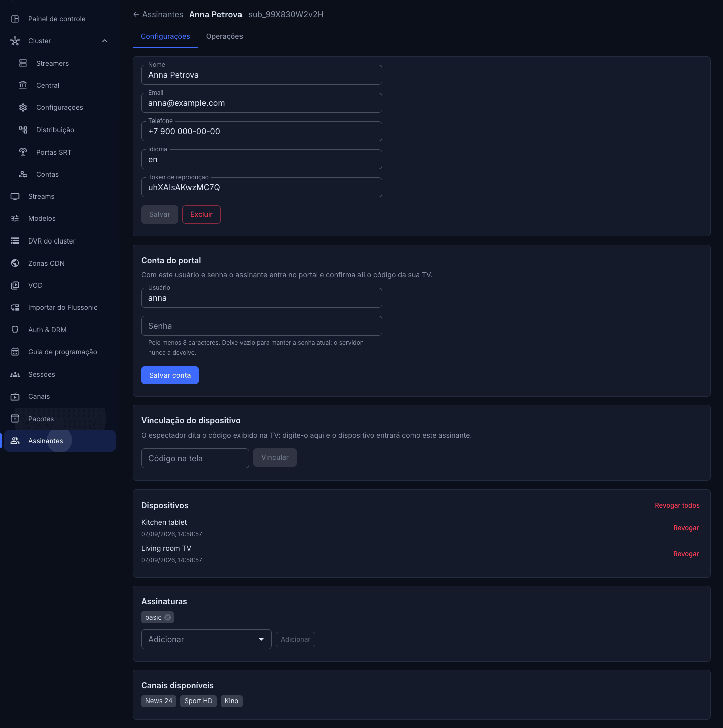Click the Kino channel chip
This screenshot has height=728, width=723.
coord(231,701)
